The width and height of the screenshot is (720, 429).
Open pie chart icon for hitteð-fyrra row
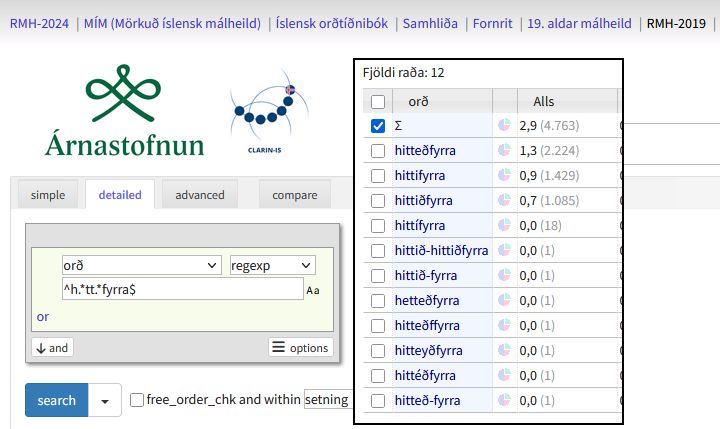504,400
